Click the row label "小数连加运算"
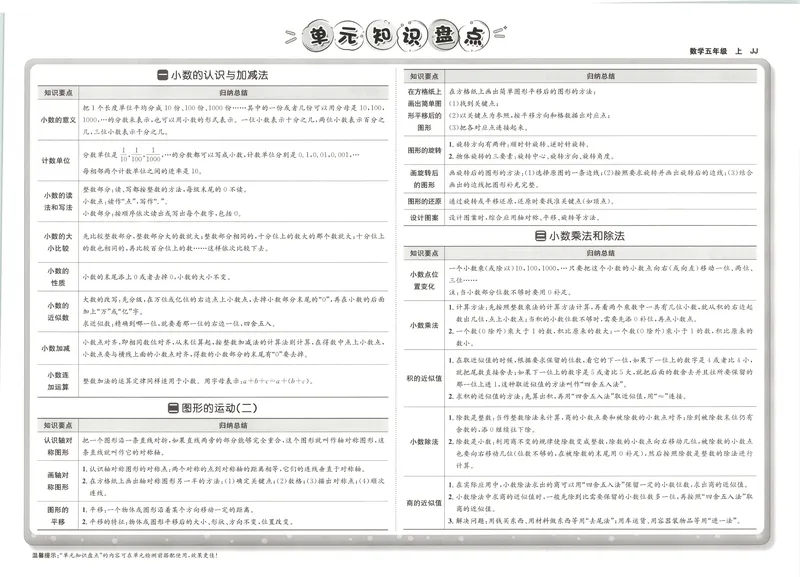Viewport: 800px width, 577px height. (58, 381)
